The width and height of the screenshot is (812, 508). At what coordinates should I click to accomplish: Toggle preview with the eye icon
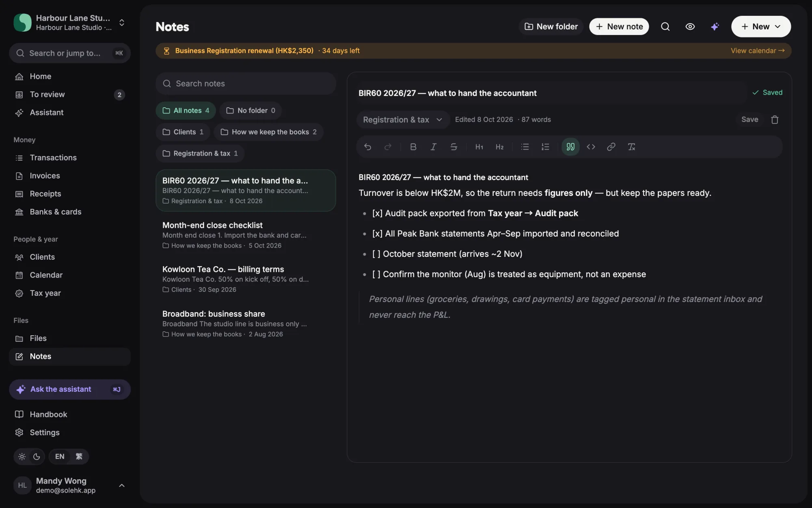tap(690, 26)
